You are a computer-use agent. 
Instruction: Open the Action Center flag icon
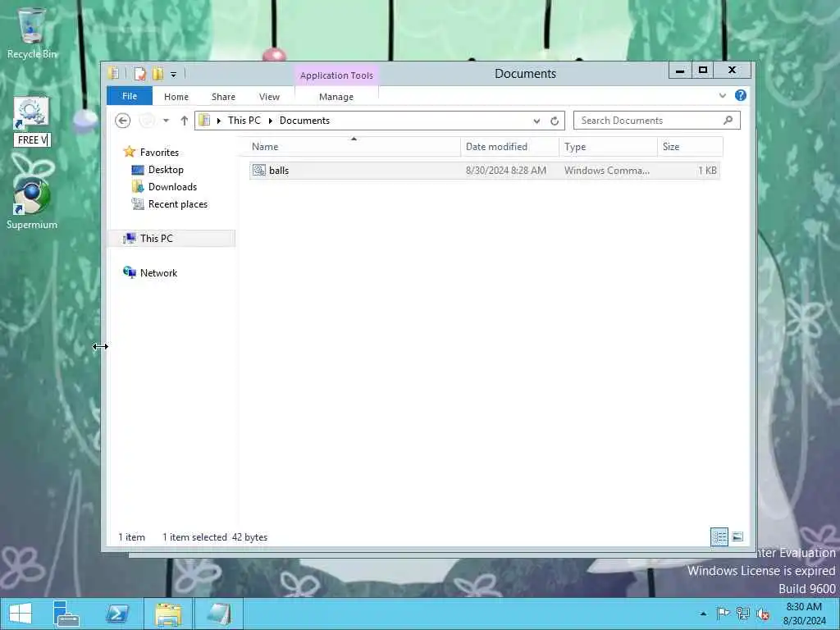pyautogui.click(x=724, y=614)
